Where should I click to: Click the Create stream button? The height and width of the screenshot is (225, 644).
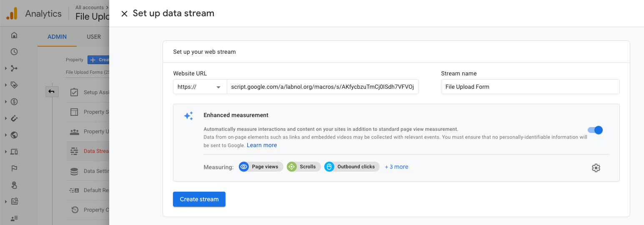coord(199,199)
